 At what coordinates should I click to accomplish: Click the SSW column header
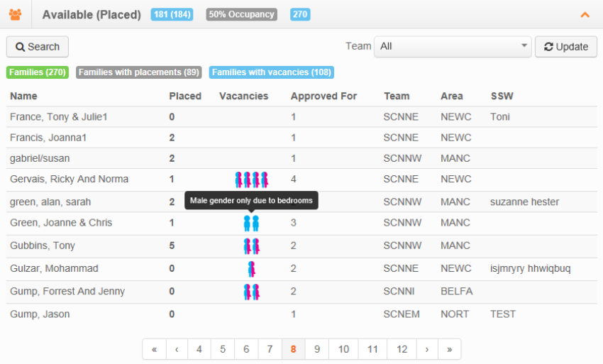[x=502, y=96]
